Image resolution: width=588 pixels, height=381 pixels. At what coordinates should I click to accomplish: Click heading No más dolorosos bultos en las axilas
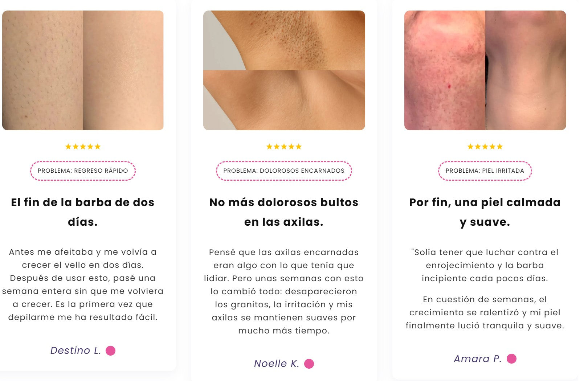[284, 212]
